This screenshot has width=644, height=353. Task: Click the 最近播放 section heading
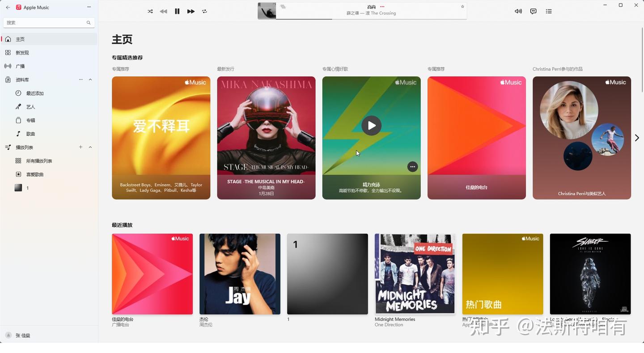tap(122, 225)
